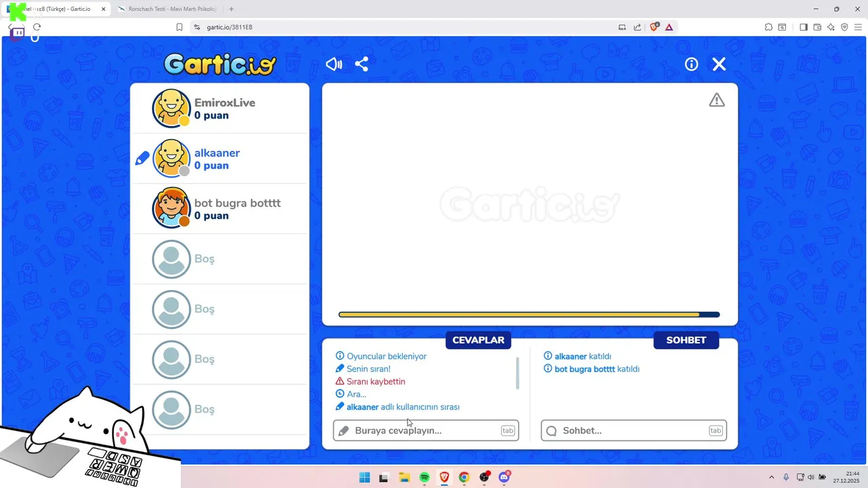Screen dimensions: 868x488
Task: Reload the page
Action: click(37, 27)
